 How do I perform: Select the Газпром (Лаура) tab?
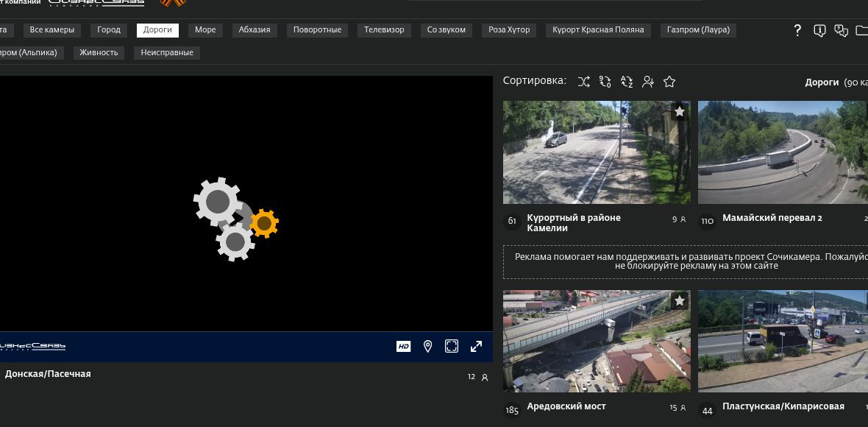699,30
